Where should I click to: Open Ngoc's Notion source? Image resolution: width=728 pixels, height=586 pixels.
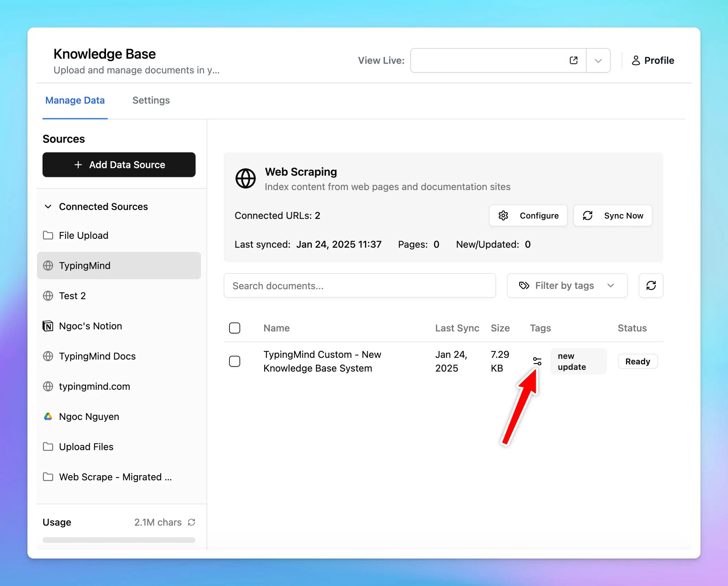pyautogui.click(x=119, y=326)
